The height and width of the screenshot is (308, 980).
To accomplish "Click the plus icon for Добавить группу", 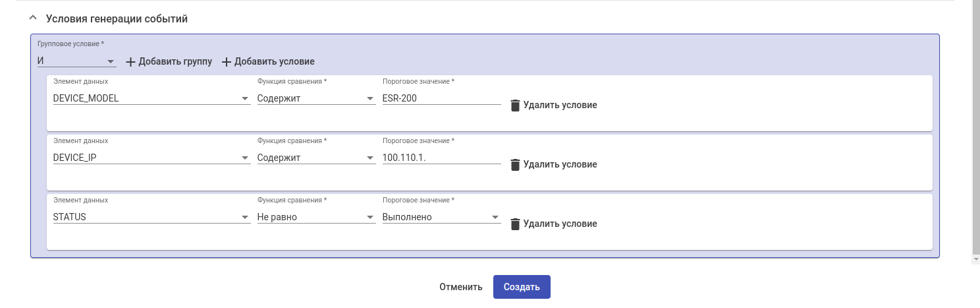I will [x=130, y=62].
